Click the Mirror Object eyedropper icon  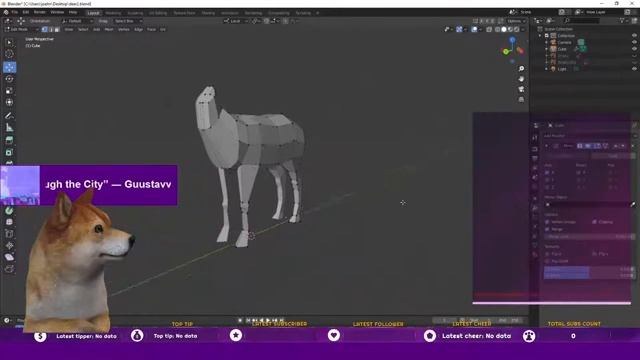[633, 204]
